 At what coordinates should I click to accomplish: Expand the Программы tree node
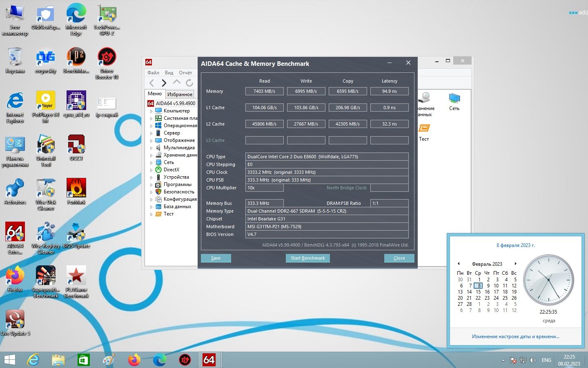(x=151, y=185)
